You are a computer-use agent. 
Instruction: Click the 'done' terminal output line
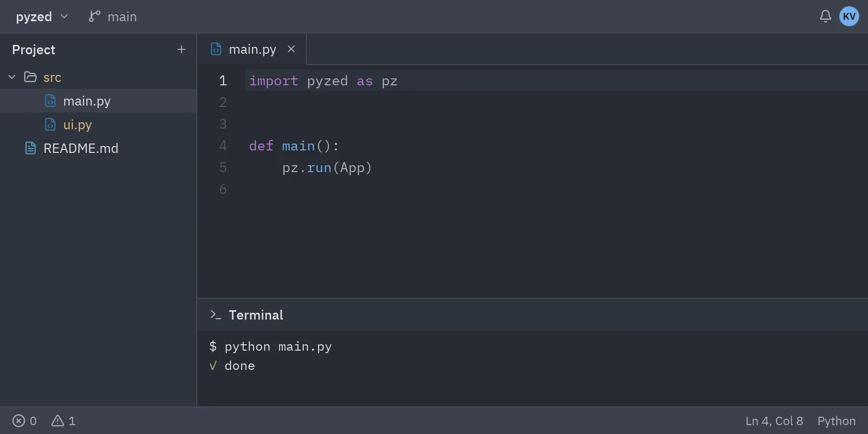240,366
